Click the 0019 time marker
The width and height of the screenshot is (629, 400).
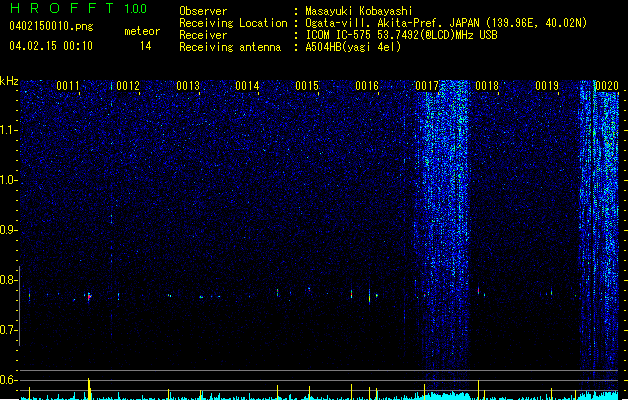click(x=547, y=86)
